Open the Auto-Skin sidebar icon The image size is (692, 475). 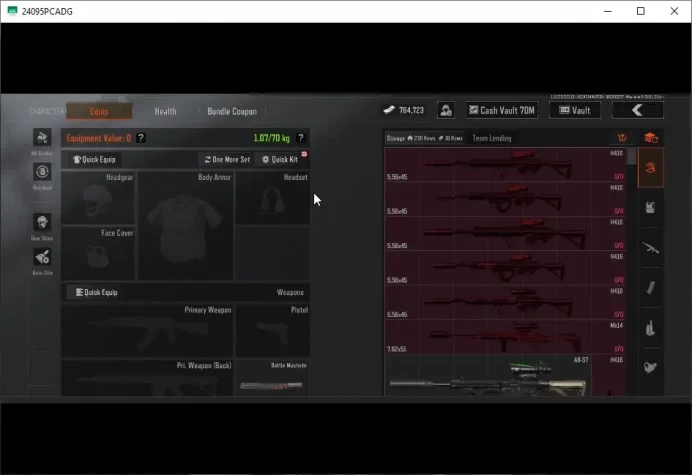click(x=42, y=257)
